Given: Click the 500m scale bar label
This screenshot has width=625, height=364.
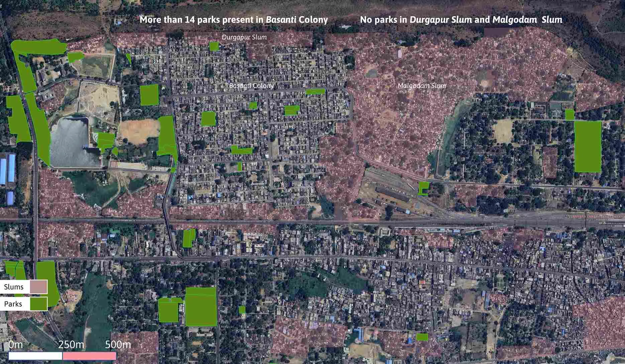Looking at the screenshot, I should pos(118,345).
